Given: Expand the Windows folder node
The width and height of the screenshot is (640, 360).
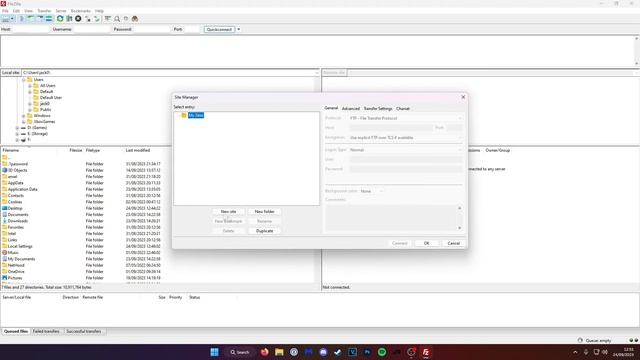Looking at the screenshot, I should [24, 116].
